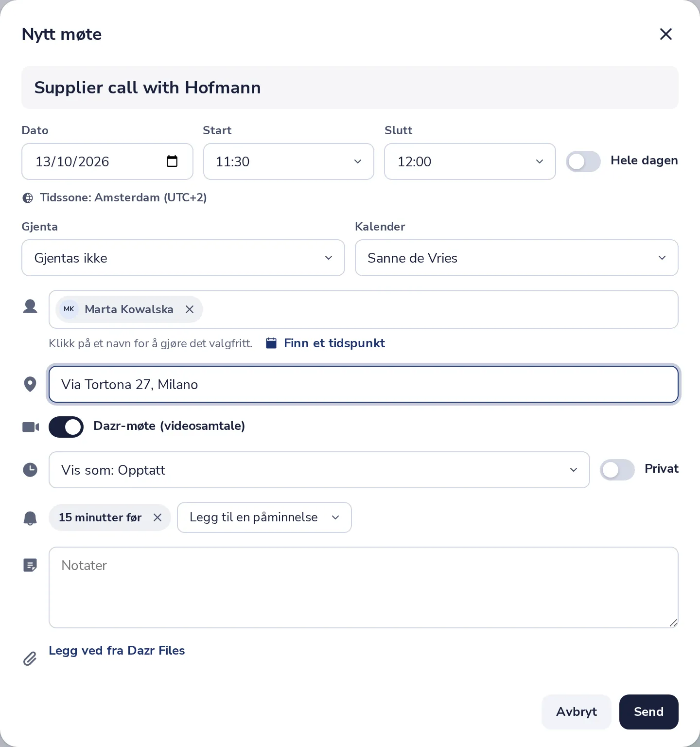Enable the Hele dagen toggle

pyautogui.click(x=583, y=161)
